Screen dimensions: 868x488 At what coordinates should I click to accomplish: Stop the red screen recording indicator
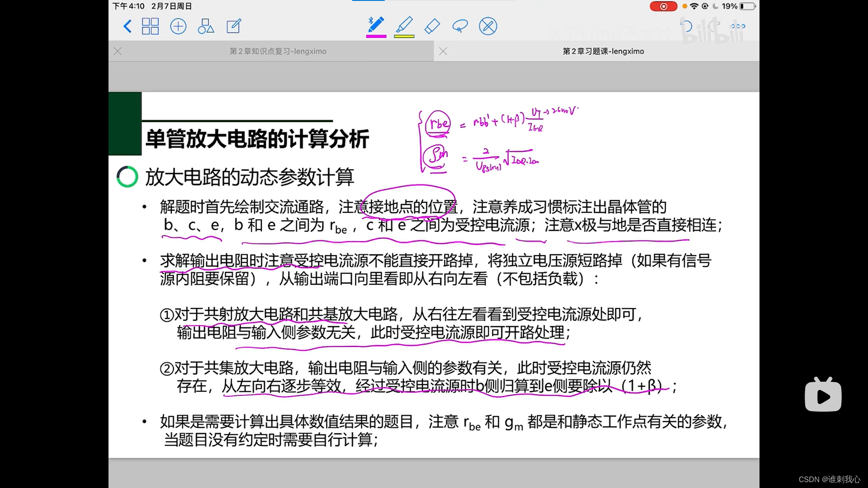tap(663, 6)
